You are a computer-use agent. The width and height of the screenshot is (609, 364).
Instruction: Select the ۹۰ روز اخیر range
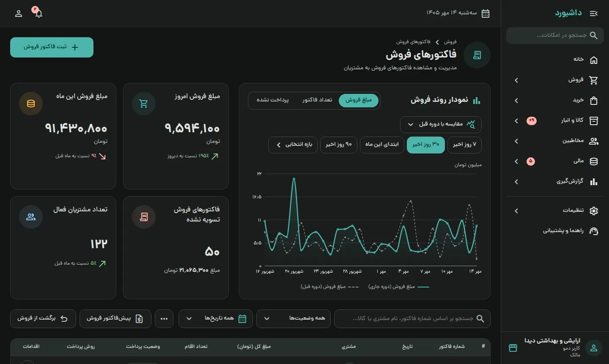pos(339,145)
